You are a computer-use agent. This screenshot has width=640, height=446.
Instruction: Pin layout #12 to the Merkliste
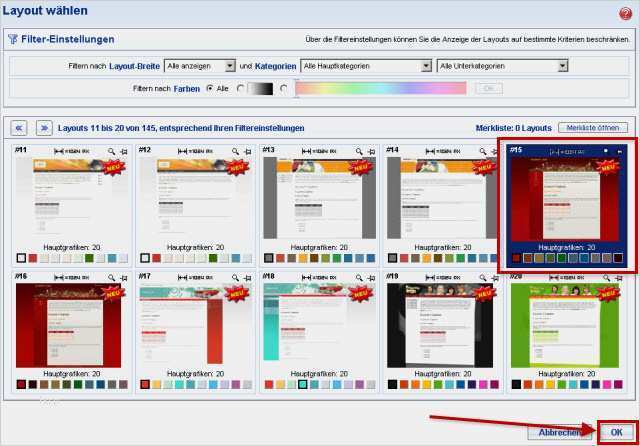(x=246, y=151)
